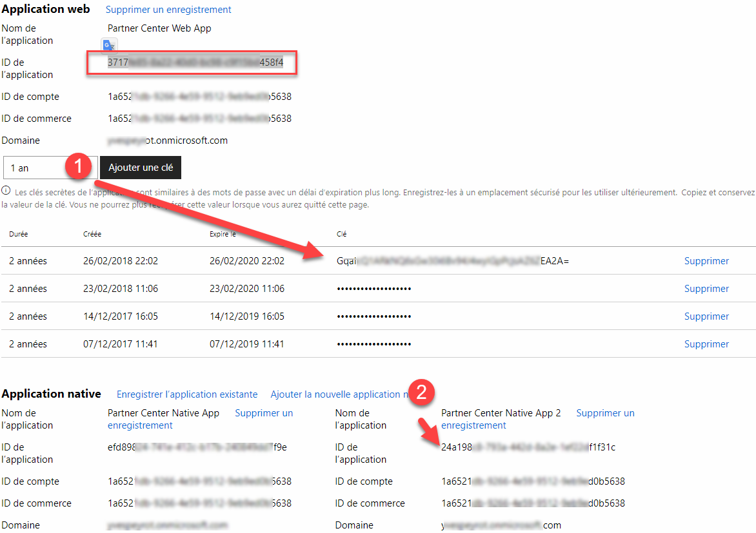Click the 'Créée' column header
Viewport: 756px width, 533px height.
(x=92, y=234)
